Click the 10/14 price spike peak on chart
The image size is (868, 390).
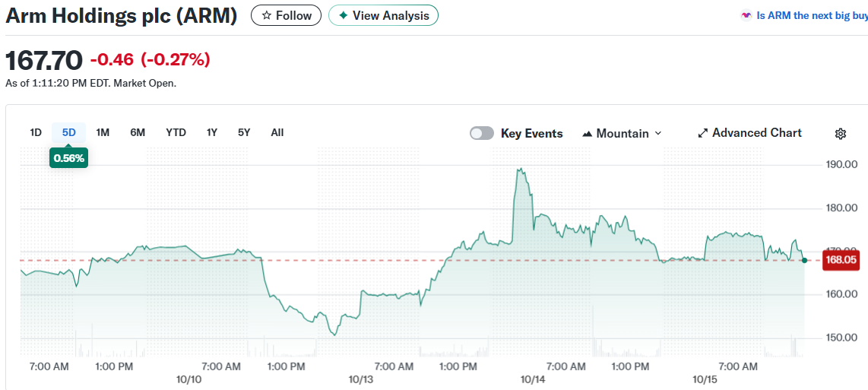521,170
